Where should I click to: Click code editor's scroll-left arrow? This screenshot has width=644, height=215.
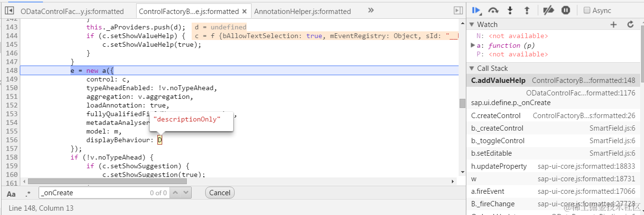(24, 181)
